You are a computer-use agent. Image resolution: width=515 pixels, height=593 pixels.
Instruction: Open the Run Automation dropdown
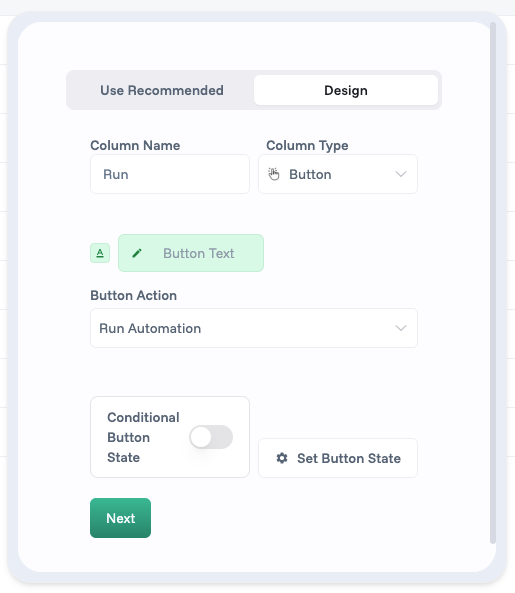click(254, 328)
